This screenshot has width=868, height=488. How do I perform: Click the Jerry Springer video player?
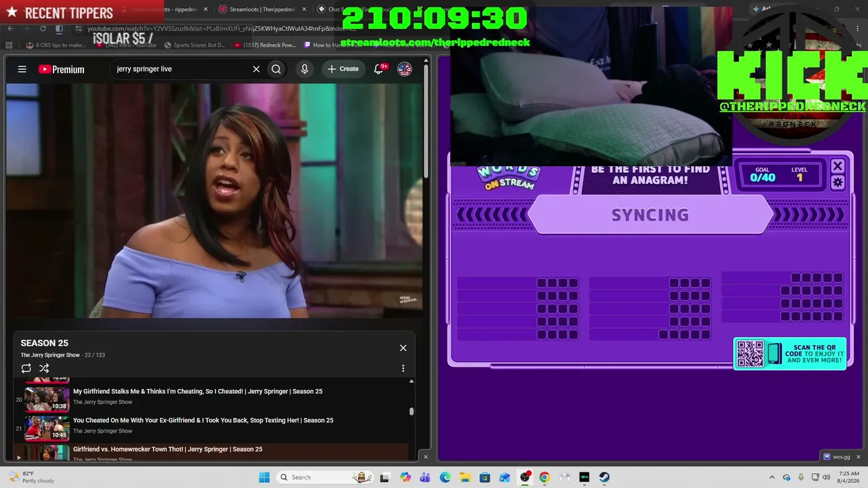click(x=214, y=201)
